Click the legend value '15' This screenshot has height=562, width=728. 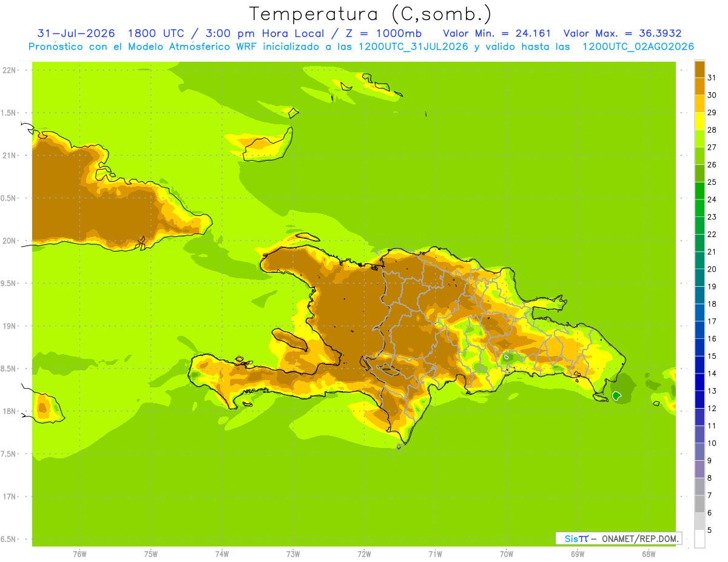[712, 356]
